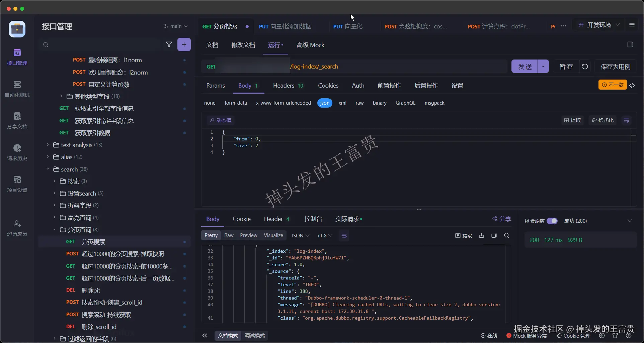This screenshot has width=644, height=343.
Task: Select the msgpack body type
Action: [x=434, y=103]
